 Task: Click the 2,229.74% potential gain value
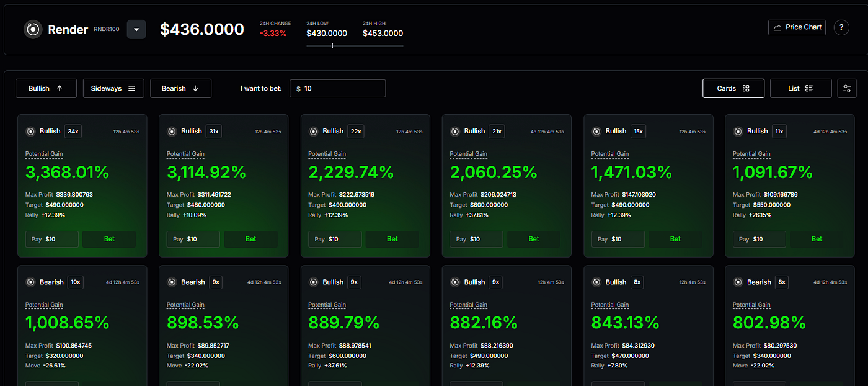click(351, 172)
